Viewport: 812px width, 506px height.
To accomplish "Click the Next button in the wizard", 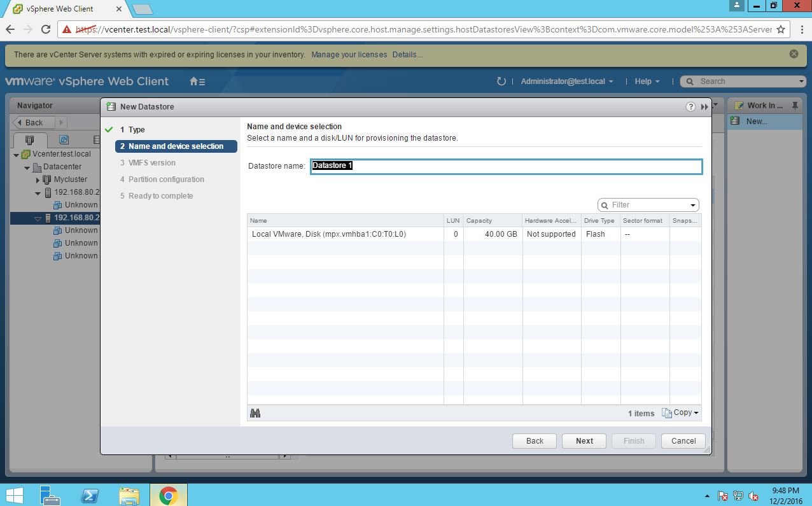I will (x=584, y=440).
